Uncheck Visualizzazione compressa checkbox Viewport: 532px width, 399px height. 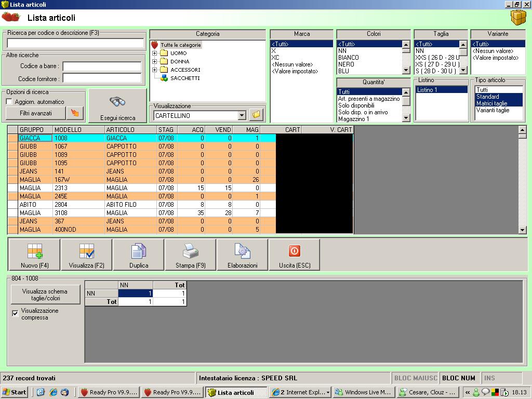pyautogui.click(x=15, y=313)
